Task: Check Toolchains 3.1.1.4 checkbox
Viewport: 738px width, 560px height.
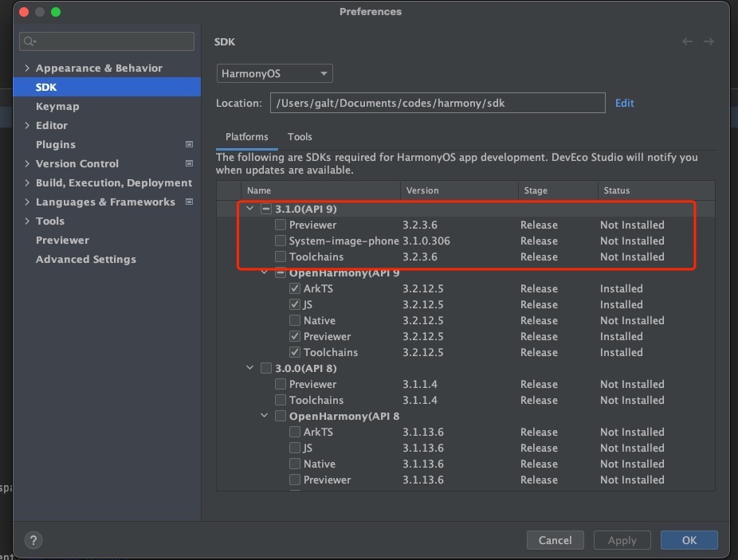Action: 281,400
